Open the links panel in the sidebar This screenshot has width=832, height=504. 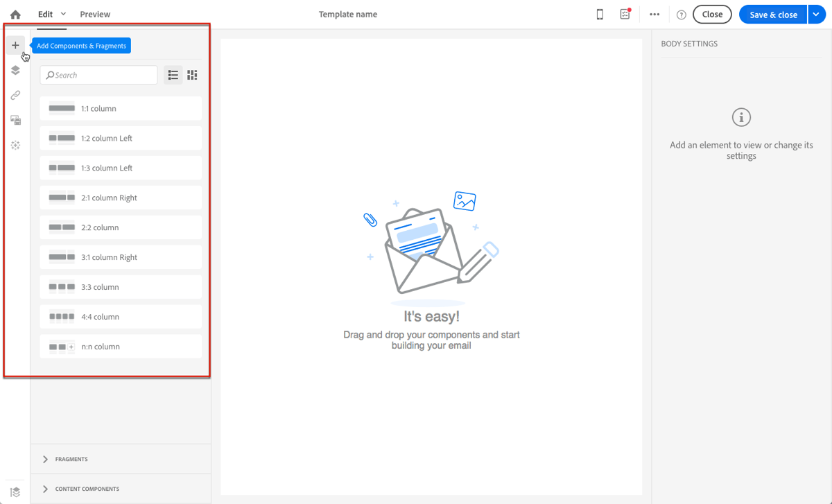pos(15,95)
